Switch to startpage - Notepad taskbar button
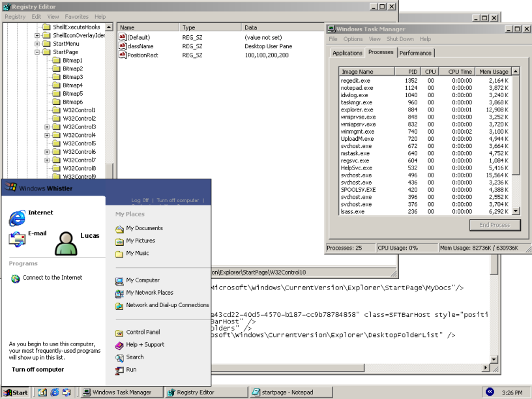The image size is (532, 399). [x=291, y=392]
